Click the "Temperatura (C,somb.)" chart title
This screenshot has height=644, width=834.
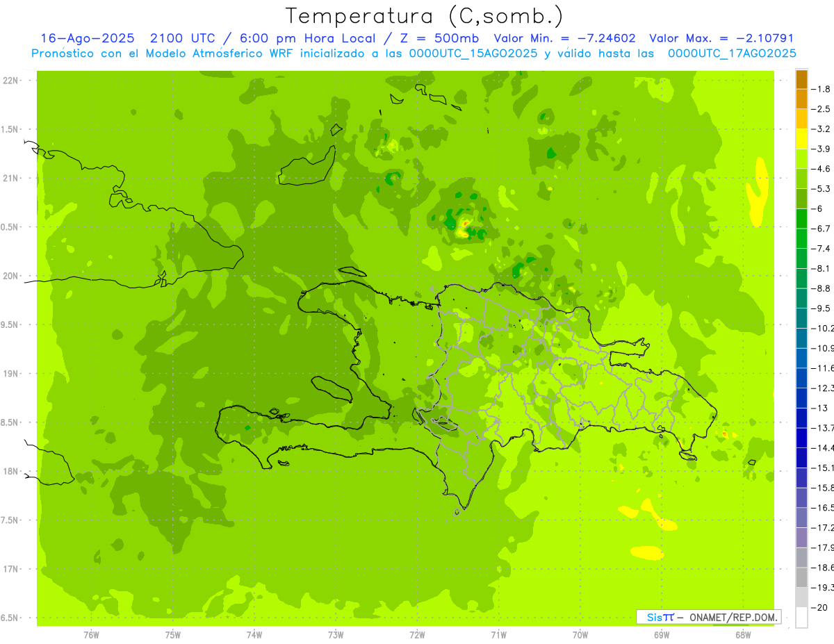pos(425,16)
